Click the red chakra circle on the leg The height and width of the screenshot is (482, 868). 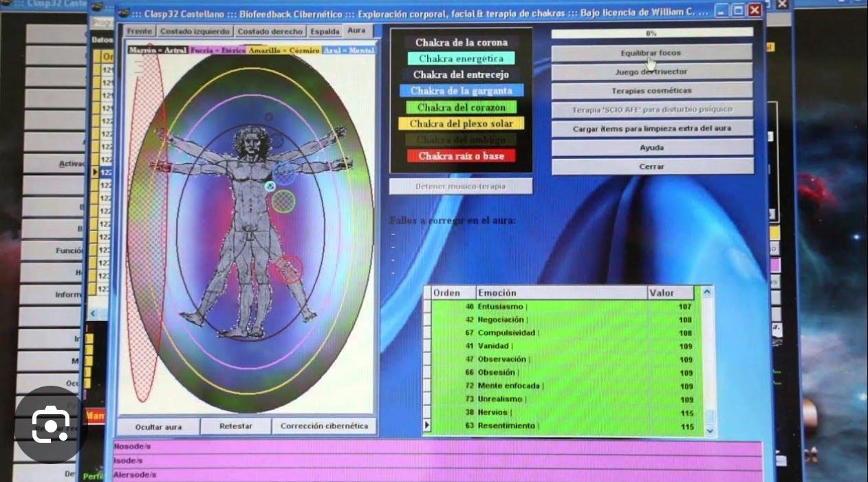(287, 269)
